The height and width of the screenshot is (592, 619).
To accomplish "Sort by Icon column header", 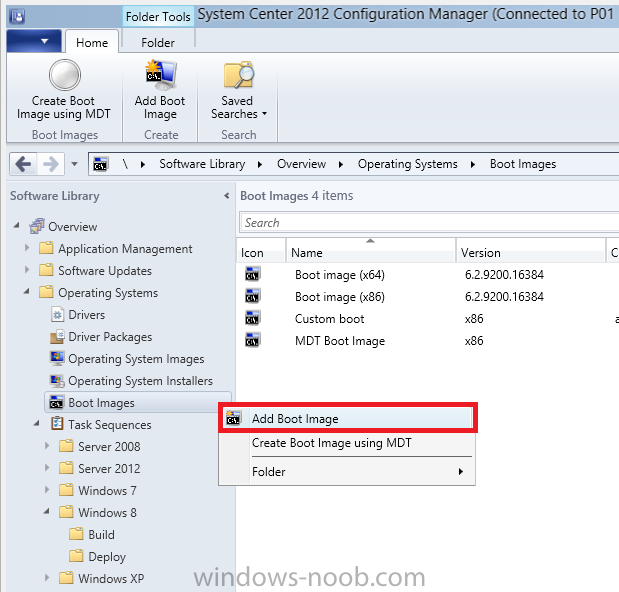I will tap(261, 250).
